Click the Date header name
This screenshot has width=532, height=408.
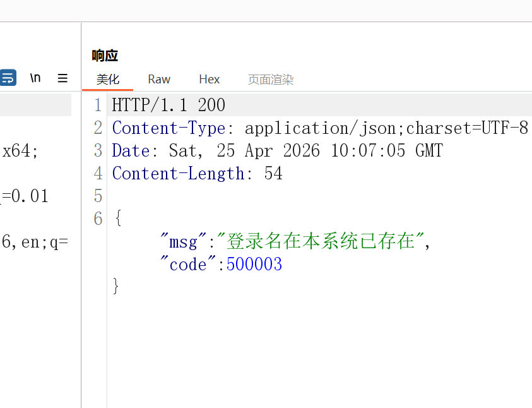(131, 151)
